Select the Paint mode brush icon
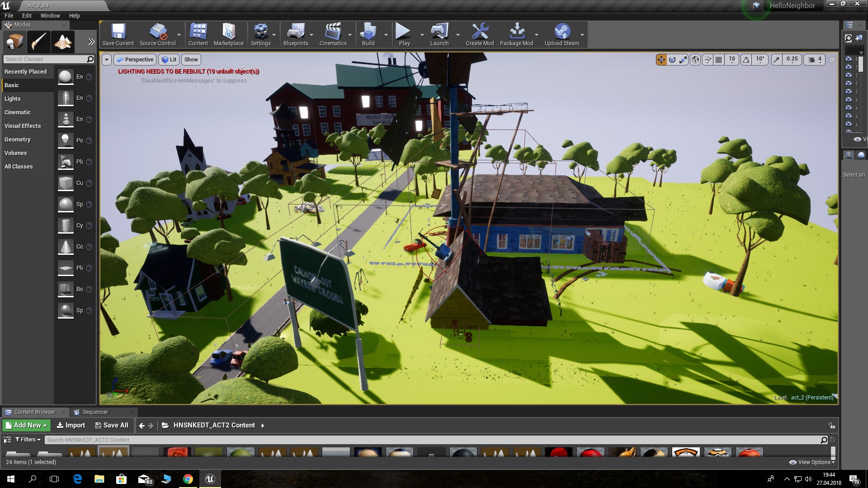868x488 pixels. [x=38, y=42]
